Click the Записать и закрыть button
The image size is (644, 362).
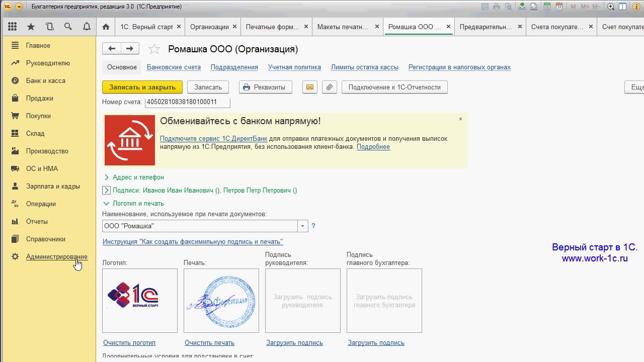coord(142,87)
